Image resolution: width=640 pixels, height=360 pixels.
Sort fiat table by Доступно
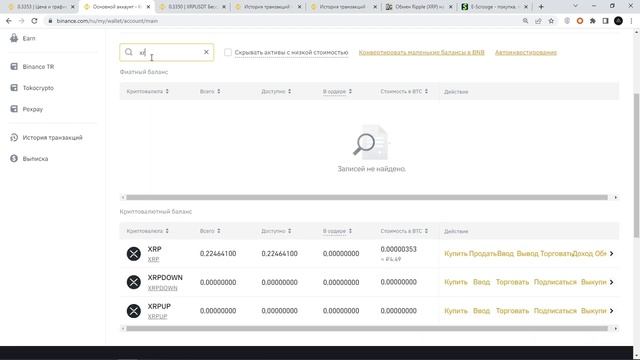click(x=276, y=91)
